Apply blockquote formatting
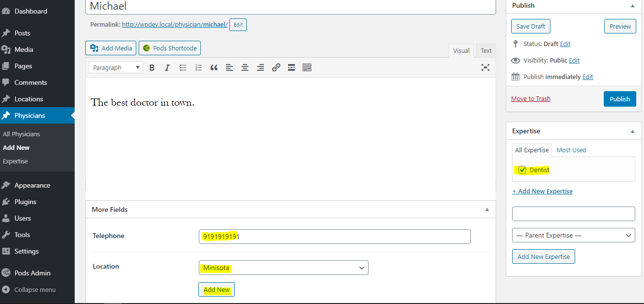This screenshot has height=304, width=644. point(214,67)
